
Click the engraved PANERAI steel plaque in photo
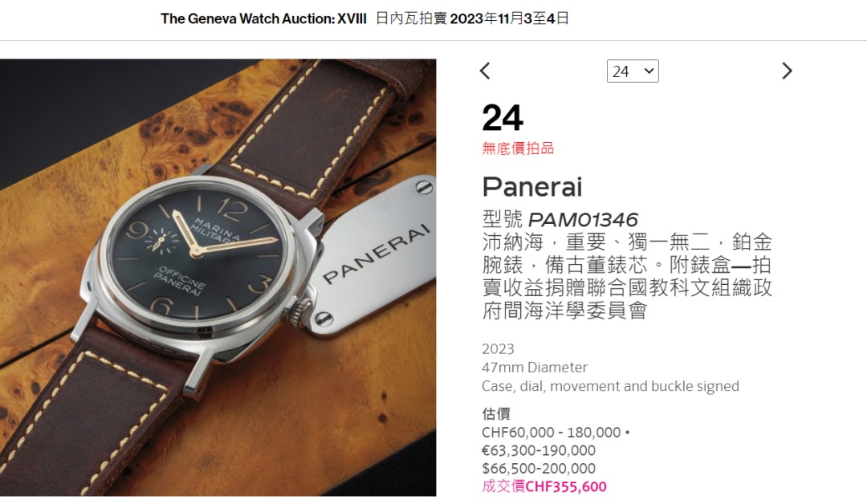[374, 255]
